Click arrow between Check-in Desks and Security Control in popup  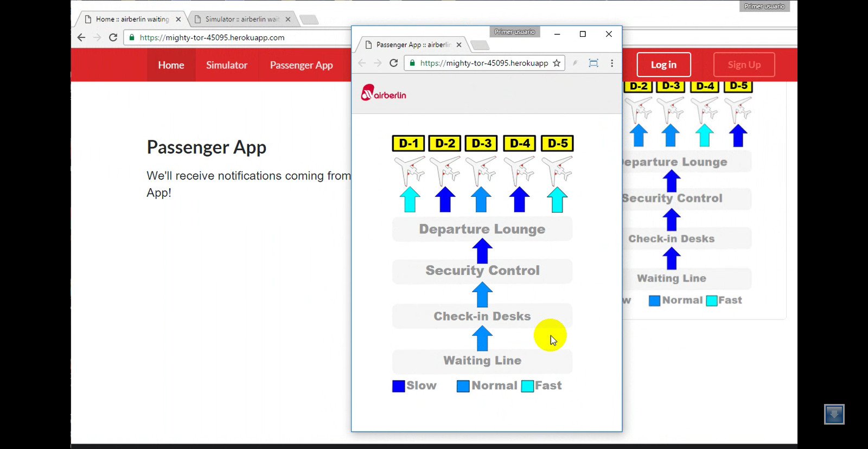482,294
